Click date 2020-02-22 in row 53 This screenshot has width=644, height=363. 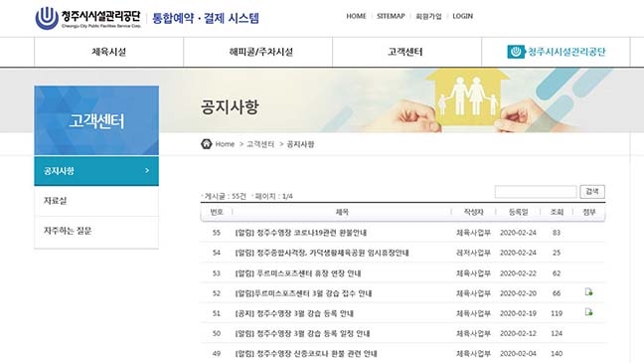coord(518,272)
